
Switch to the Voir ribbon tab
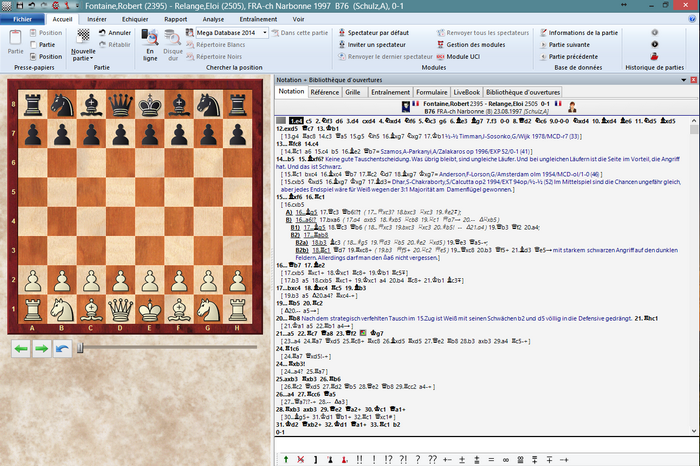click(298, 19)
